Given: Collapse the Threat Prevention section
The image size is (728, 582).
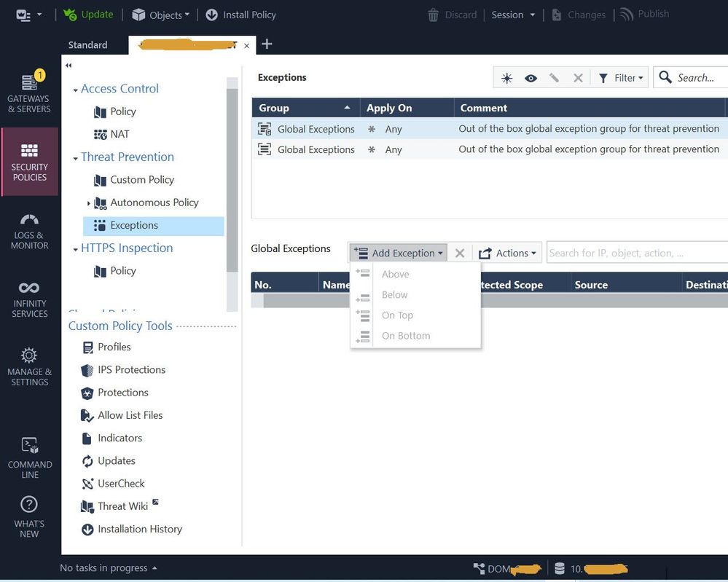Looking at the screenshot, I should 75,158.
